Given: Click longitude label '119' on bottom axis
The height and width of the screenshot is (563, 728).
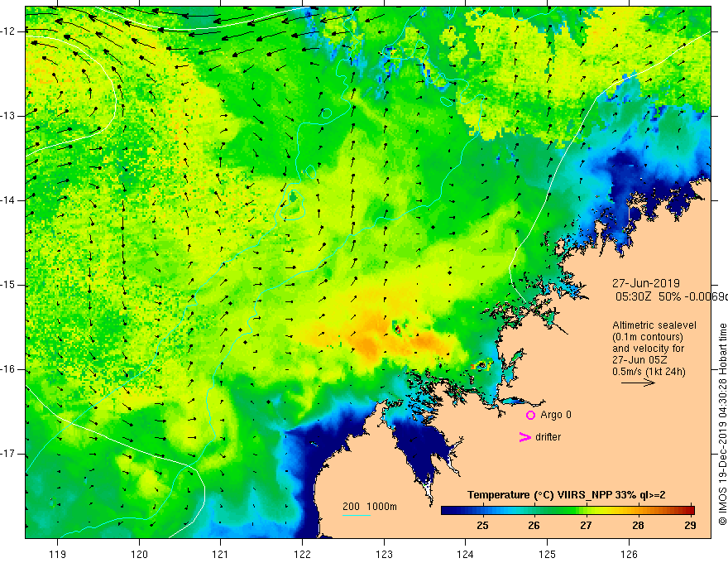Looking at the screenshot, I should click(58, 554).
